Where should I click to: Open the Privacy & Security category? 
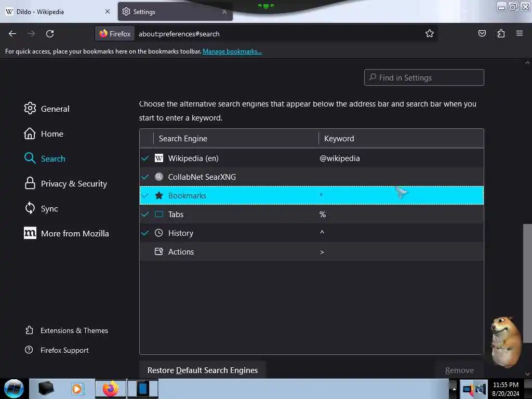pyautogui.click(x=74, y=183)
